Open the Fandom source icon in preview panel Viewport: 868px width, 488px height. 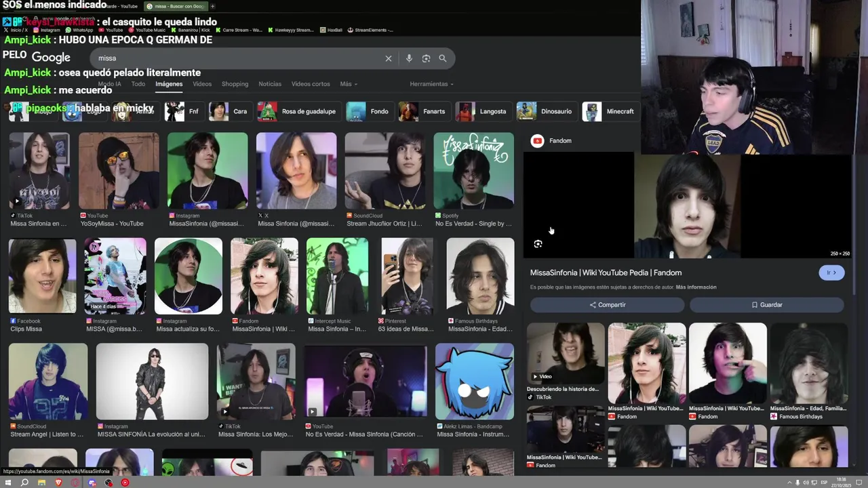(x=538, y=140)
